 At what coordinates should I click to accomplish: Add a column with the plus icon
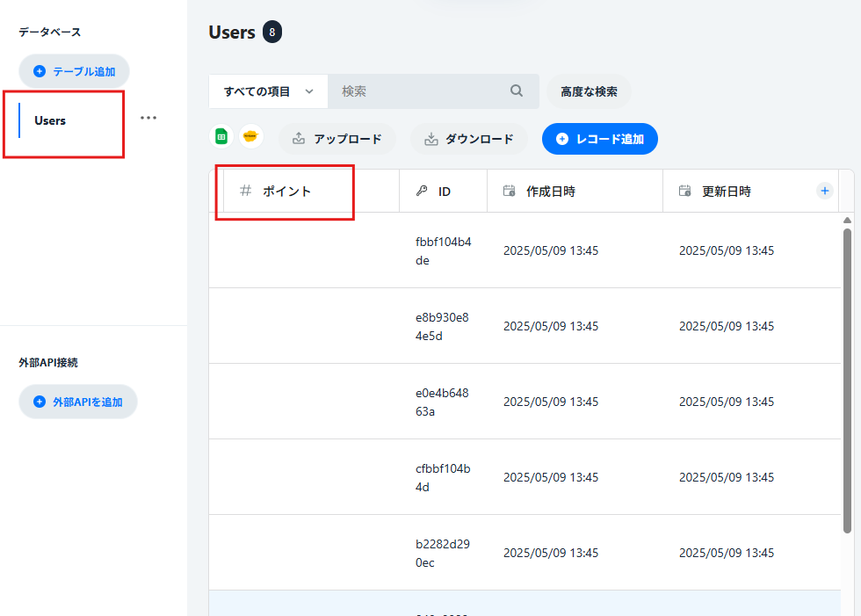[x=824, y=191]
